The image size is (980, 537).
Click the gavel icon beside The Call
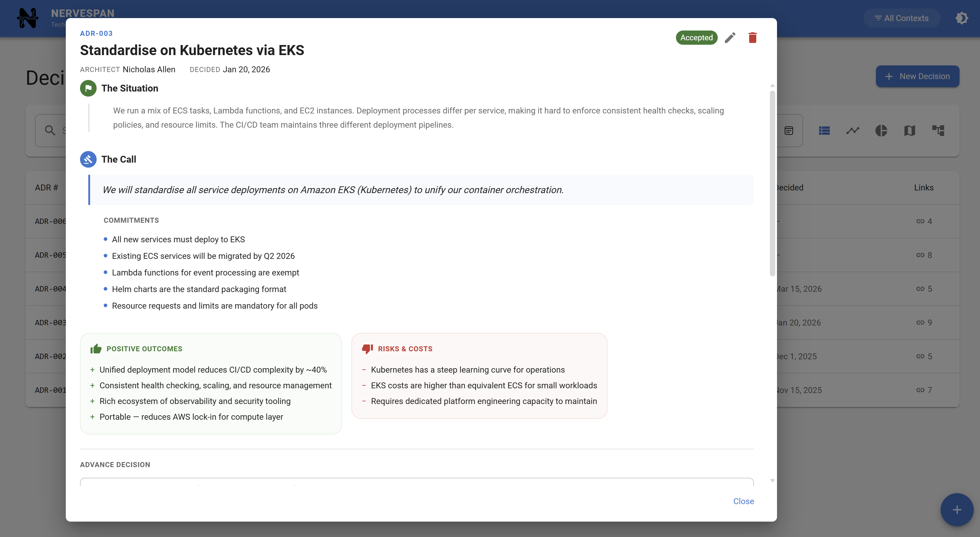coord(88,159)
